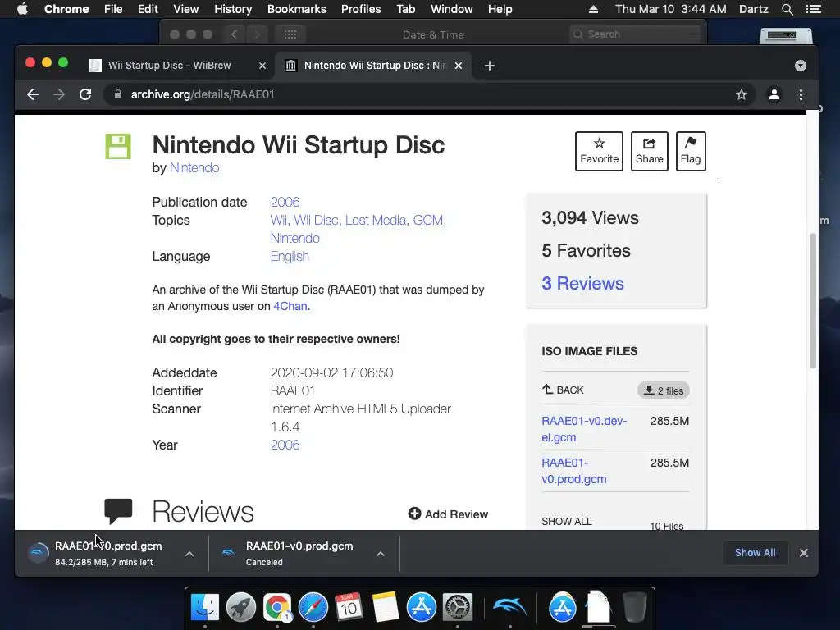Open the Profiles menu

[x=361, y=9]
